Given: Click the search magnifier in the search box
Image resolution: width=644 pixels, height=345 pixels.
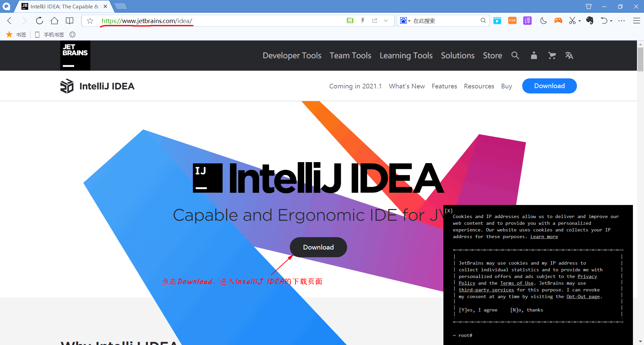Looking at the screenshot, I should [483, 21].
